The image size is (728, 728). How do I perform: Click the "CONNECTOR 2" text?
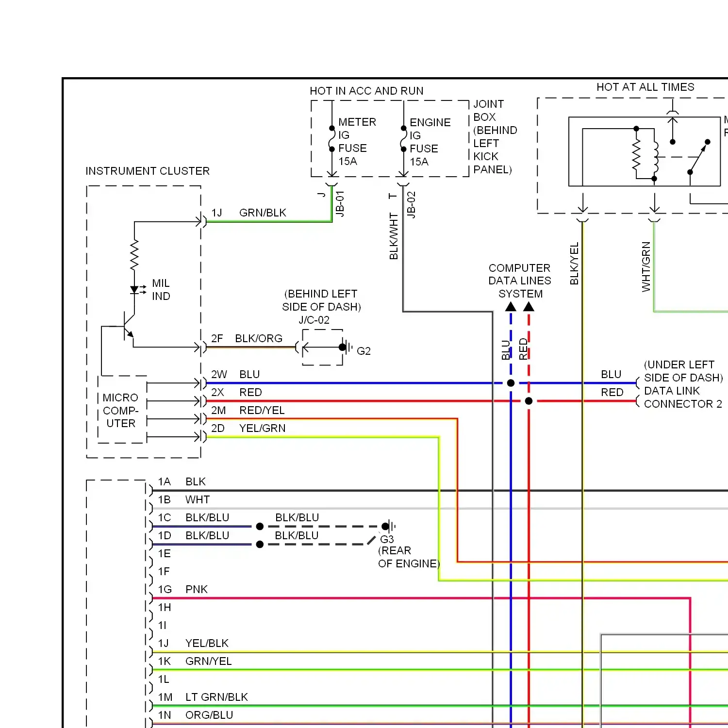683,404
